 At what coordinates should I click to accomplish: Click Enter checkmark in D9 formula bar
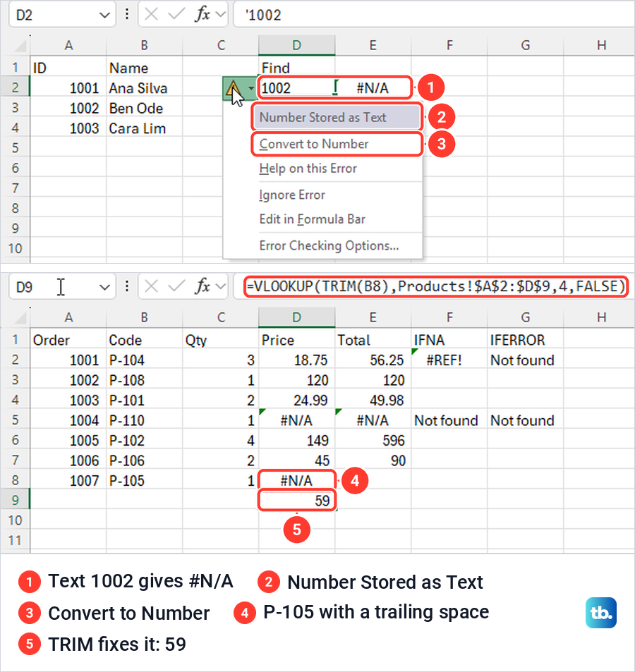(176, 286)
